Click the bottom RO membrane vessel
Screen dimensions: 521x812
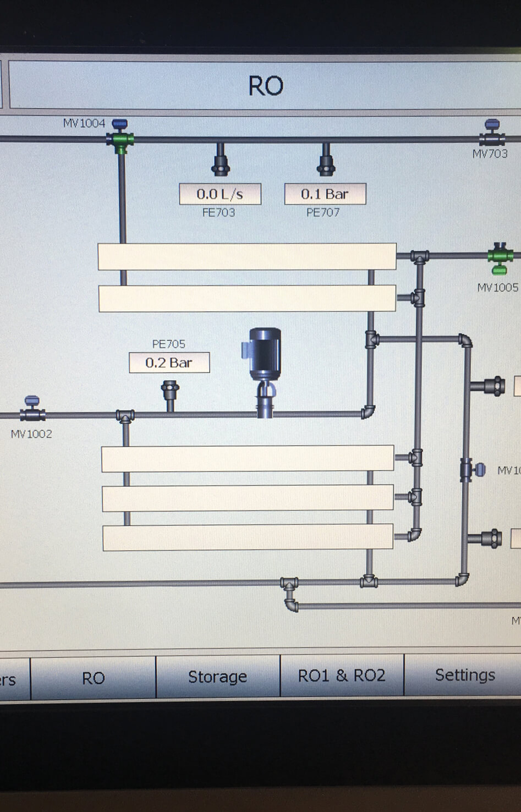tap(247, 538)
